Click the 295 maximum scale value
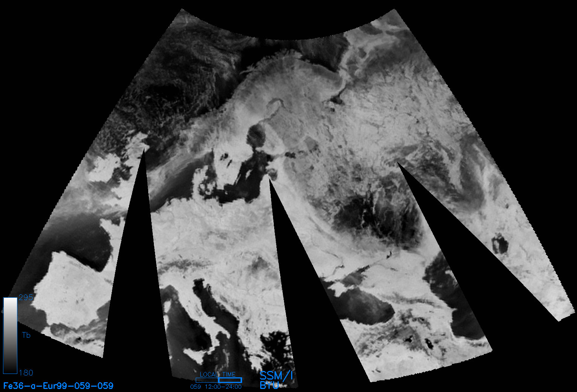The image size is (577, 392). (26, 297)
